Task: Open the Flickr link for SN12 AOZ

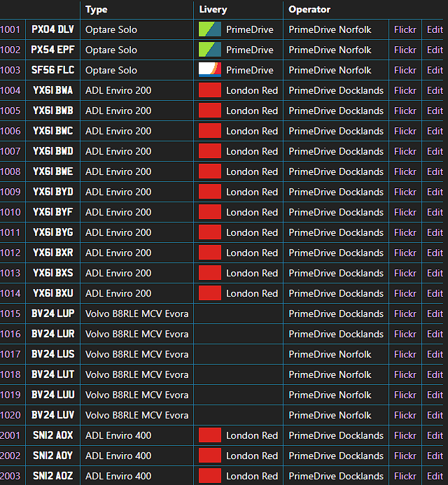Action: pyautogui.click(x=405, y=476)
